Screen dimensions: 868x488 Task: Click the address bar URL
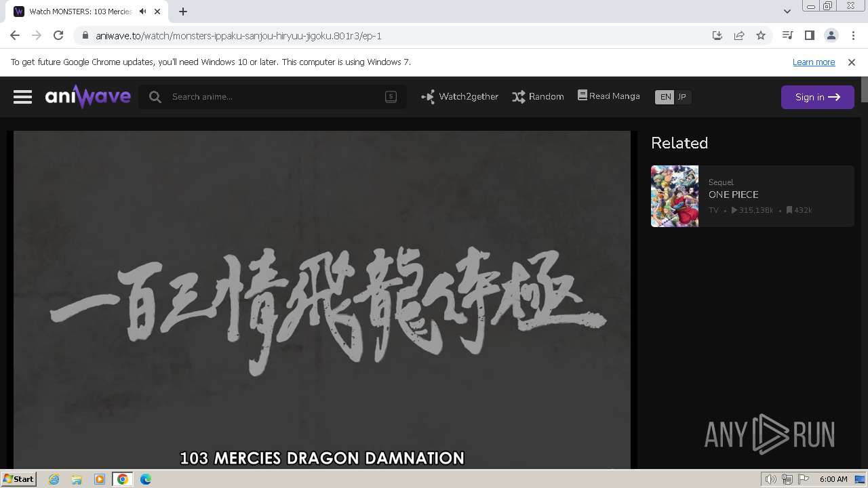pos(239,35)
